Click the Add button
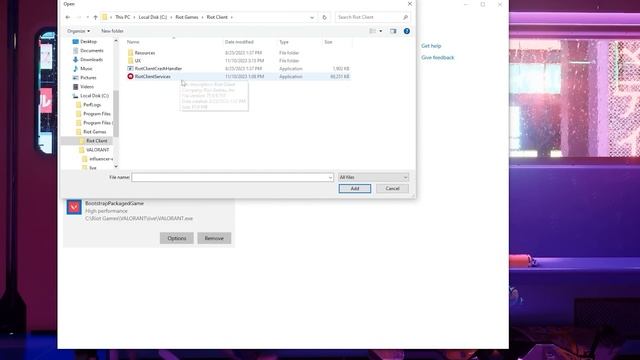The width and height of the screenshot is (640, 360). coord(355,189)
